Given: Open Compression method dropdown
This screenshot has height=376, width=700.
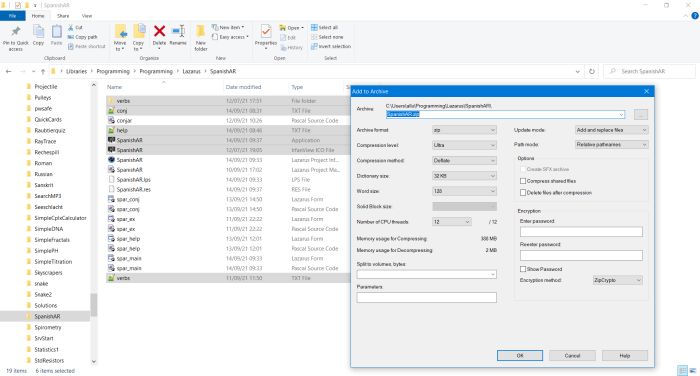Looking at the screenshot, I should click(464, 161).
